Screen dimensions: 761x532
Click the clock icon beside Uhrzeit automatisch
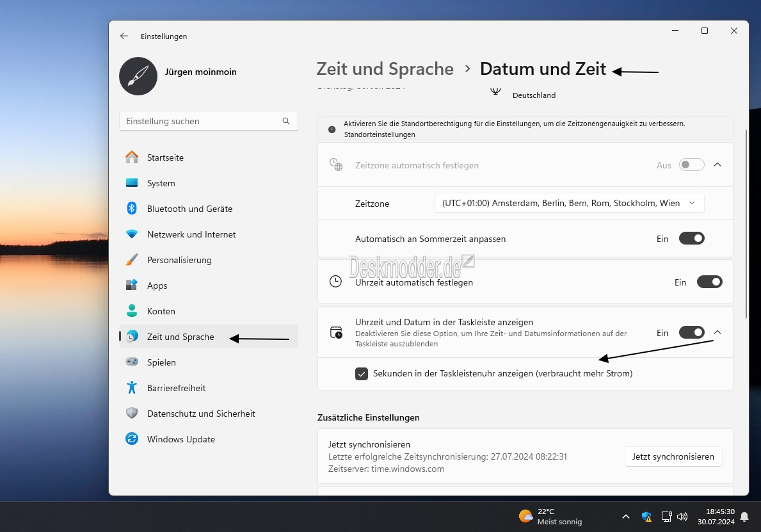(335, 282)
